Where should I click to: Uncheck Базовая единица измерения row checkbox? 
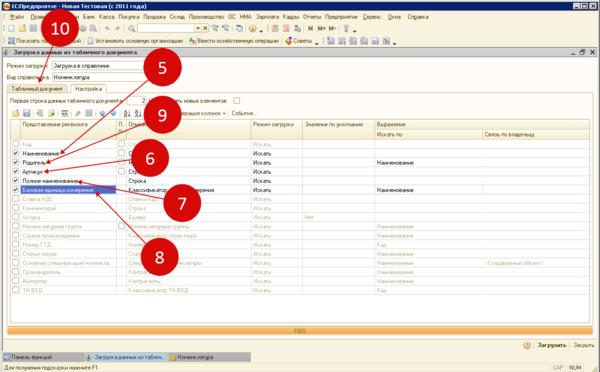[x=15, y=190]
